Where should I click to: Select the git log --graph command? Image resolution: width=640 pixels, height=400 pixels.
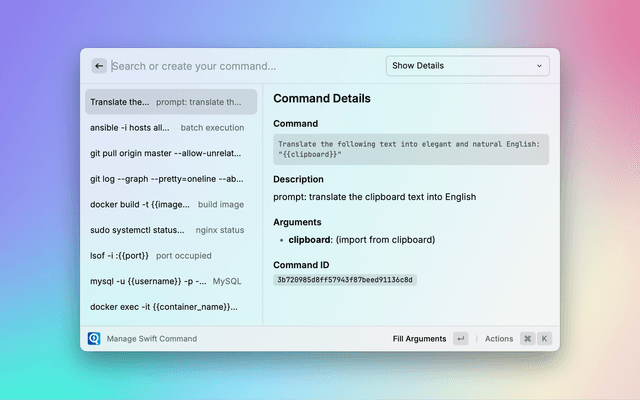pos(168,179)
